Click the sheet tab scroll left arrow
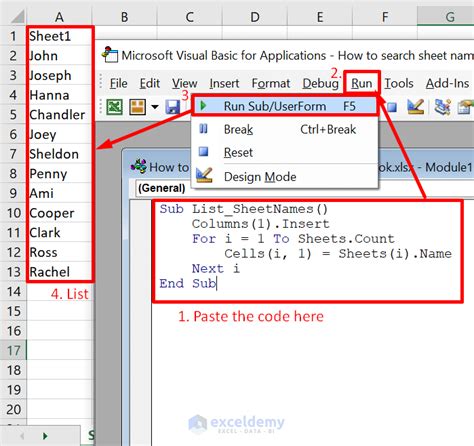 (x=22, y=436)
